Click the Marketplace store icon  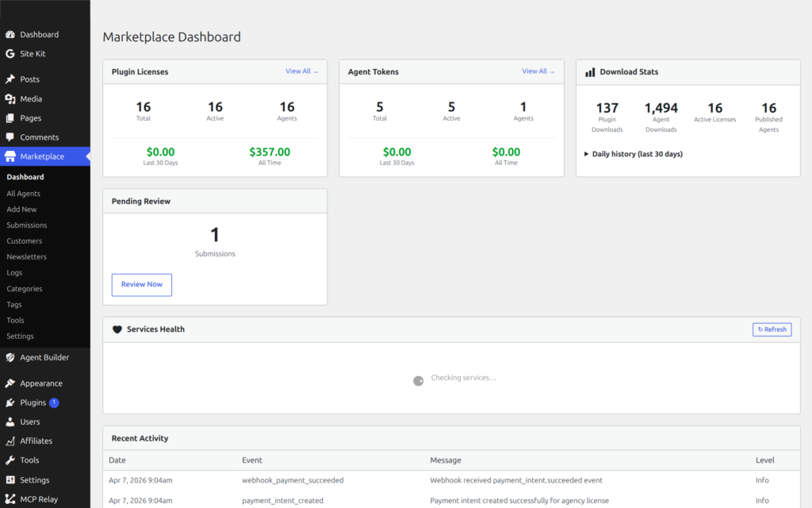10,156
